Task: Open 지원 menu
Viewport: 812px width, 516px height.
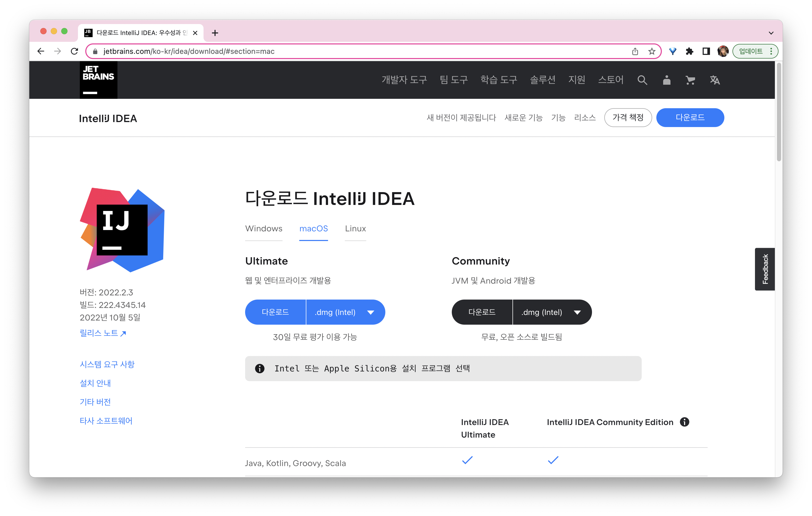Action: point(577,80)
